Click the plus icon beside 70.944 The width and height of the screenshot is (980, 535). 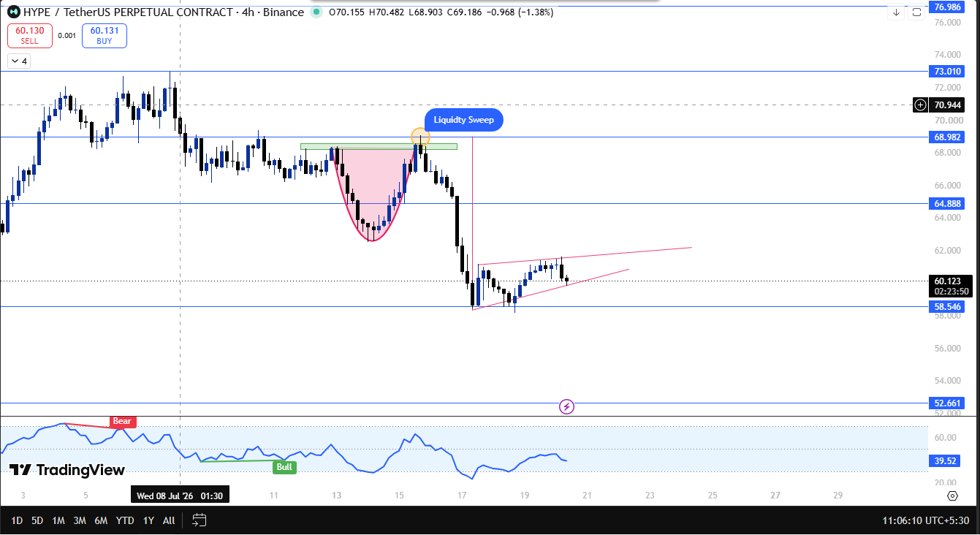[920, 105]
